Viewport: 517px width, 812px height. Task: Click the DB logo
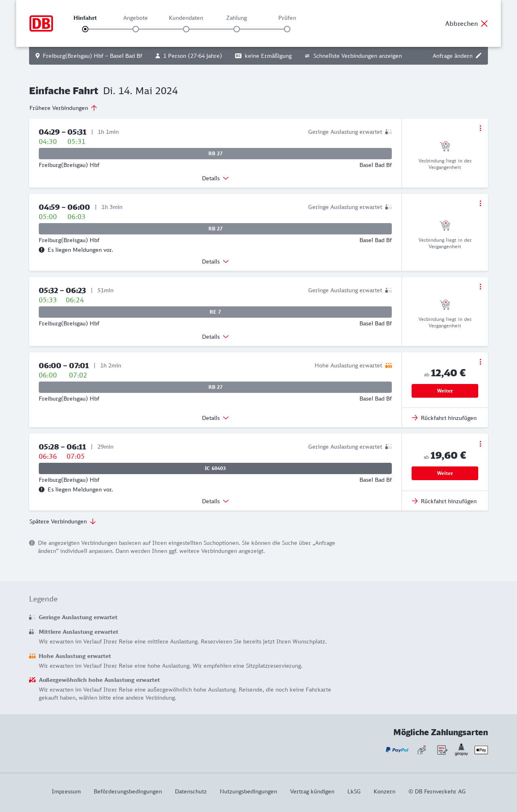click(41, 23)
